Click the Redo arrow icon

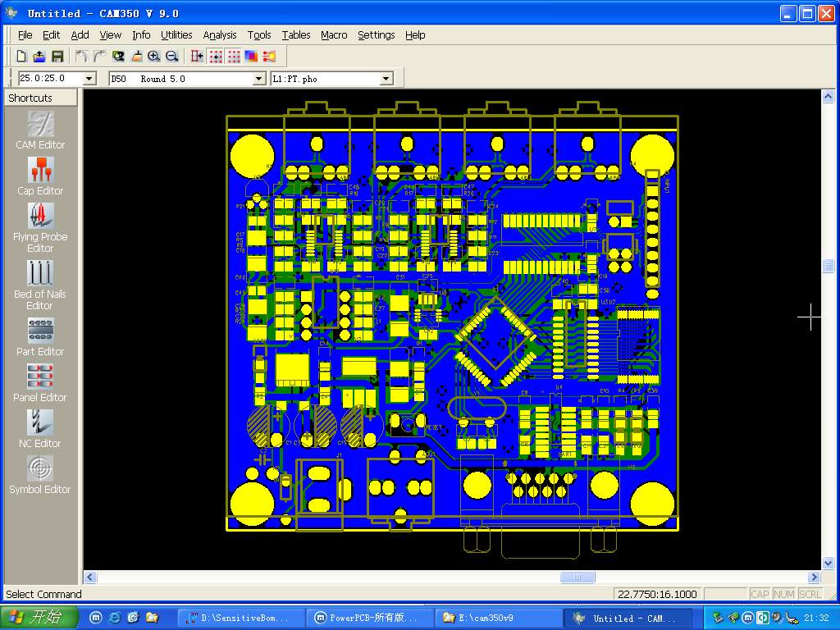(99, 57)
